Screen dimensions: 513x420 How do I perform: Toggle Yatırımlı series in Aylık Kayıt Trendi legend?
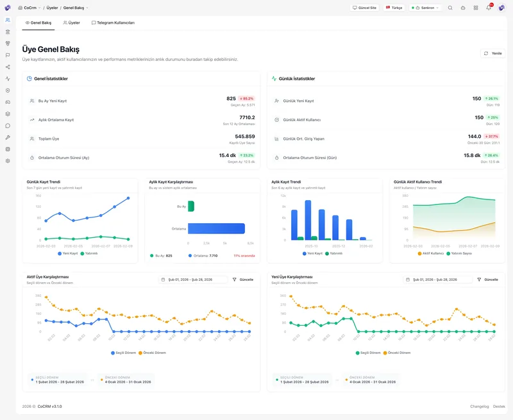(x=333, y=253)
